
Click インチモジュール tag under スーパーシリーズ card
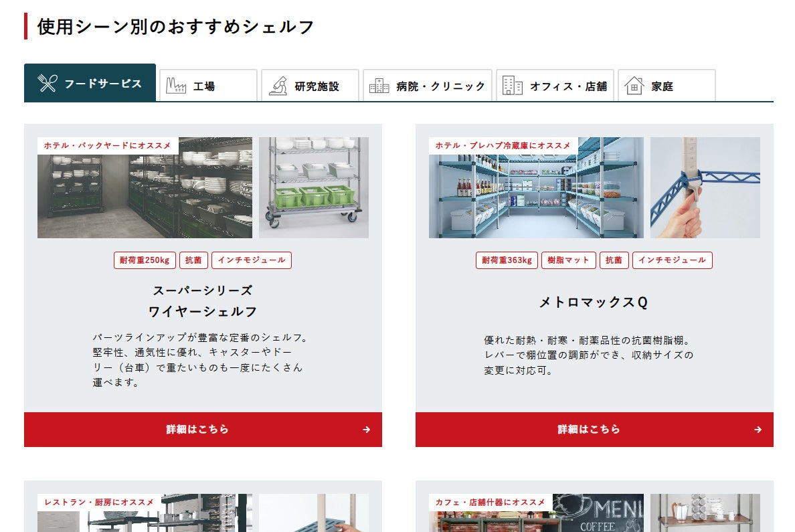252,260
